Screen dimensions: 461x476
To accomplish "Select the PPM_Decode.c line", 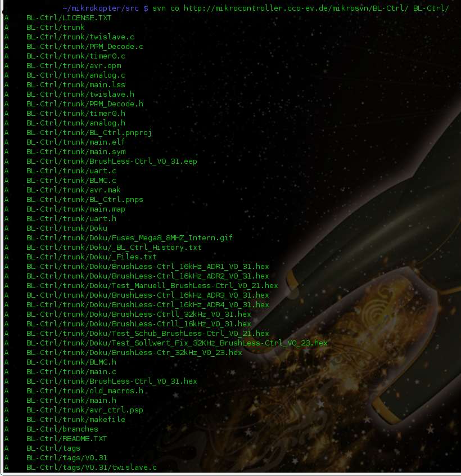I will coord(85,47).
